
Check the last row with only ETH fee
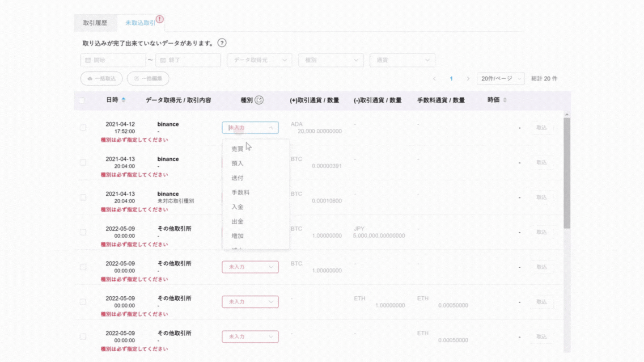[83, 337]
